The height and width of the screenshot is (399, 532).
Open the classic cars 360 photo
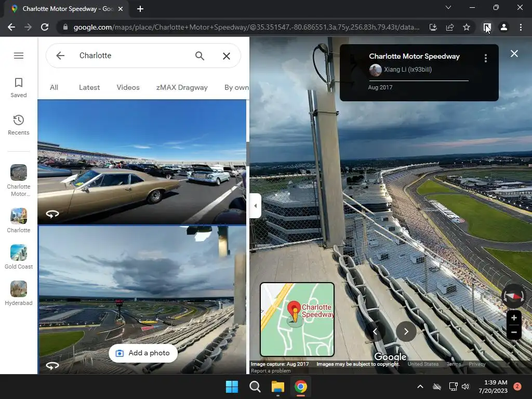pos(142,162)
